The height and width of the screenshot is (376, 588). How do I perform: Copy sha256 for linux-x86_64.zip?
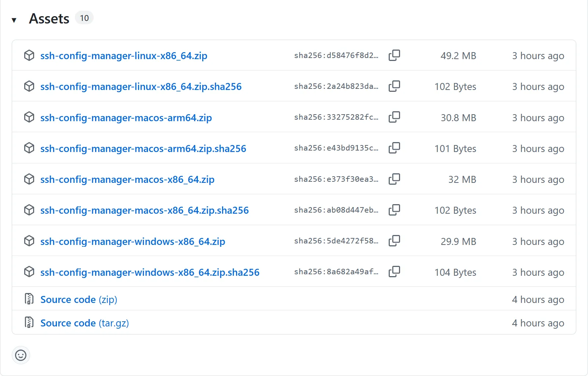[x=394, y=55]
